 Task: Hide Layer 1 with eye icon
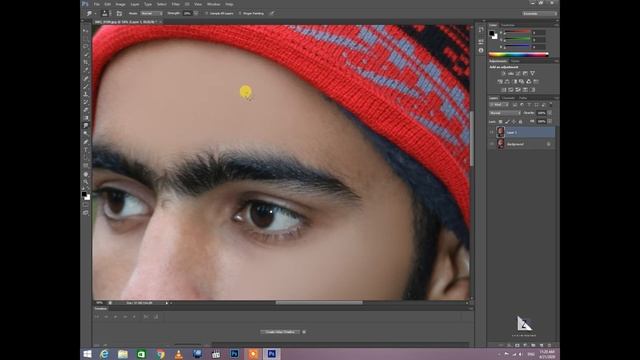pos(491,132)
